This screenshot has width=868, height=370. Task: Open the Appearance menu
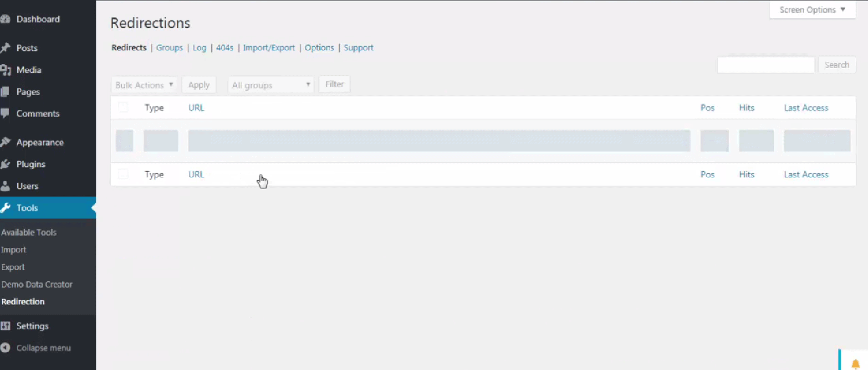(x=40, y=143)
